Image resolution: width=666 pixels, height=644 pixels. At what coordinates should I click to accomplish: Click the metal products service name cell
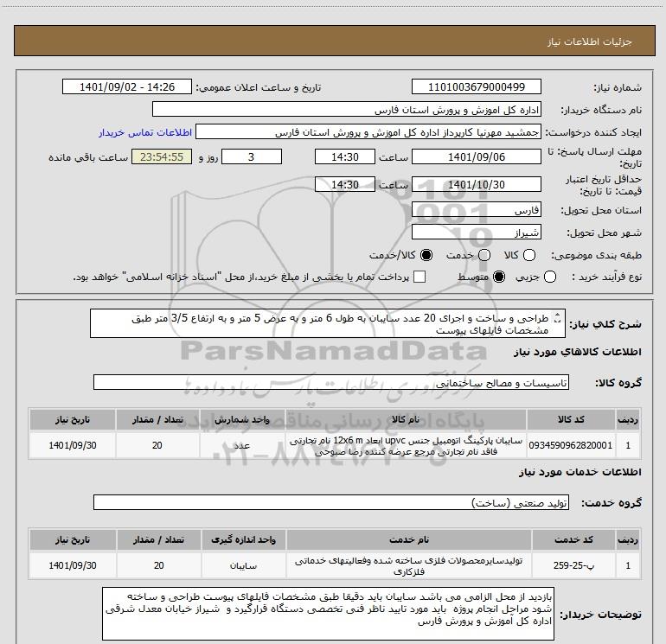click(409, 565)
